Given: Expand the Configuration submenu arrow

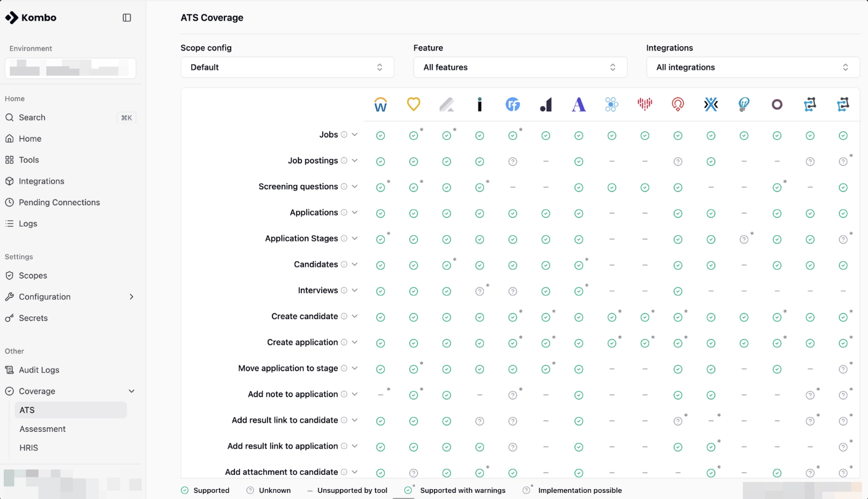Looking at the screenshot, I should coord(131,297).
